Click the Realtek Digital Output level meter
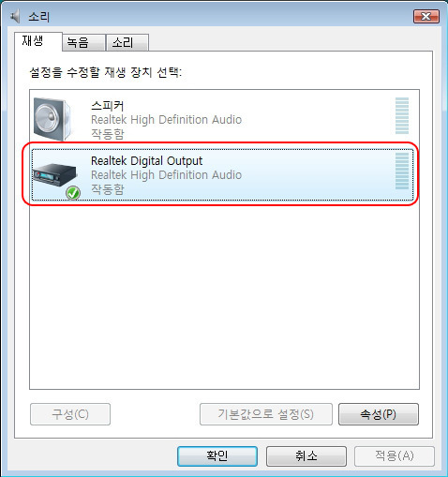 pyautogui.click(x=402, y=171)
